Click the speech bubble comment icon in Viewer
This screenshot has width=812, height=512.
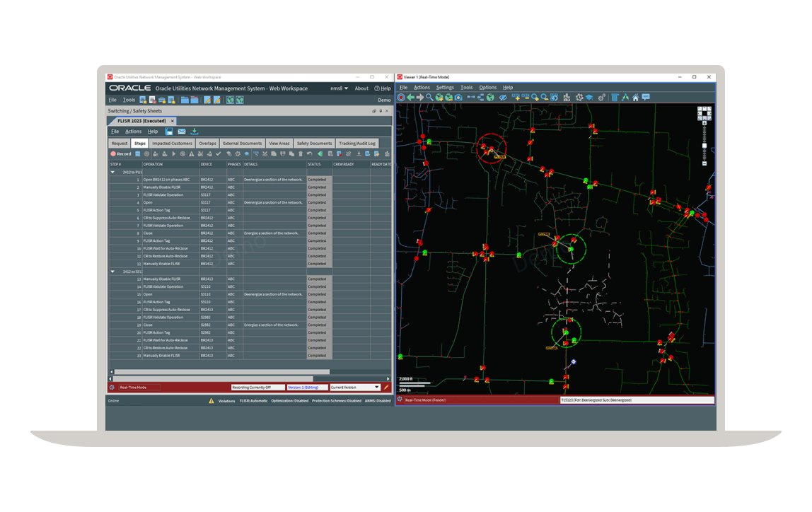click(646, 98)
